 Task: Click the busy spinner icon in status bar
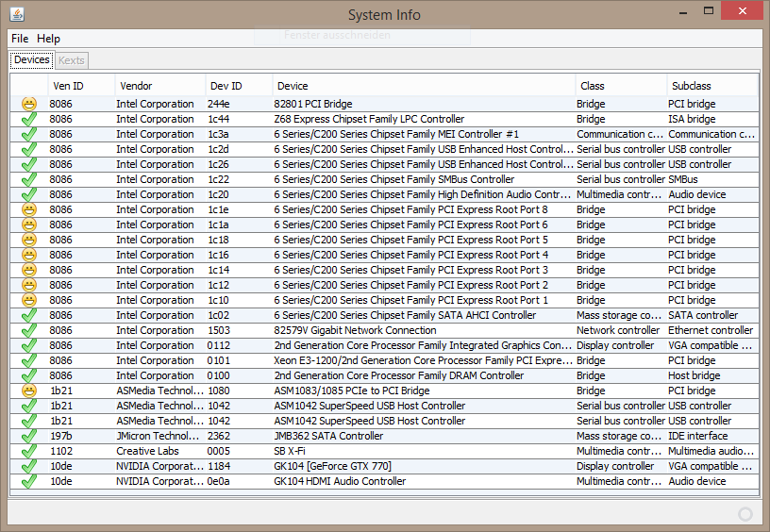coord(745,514)
